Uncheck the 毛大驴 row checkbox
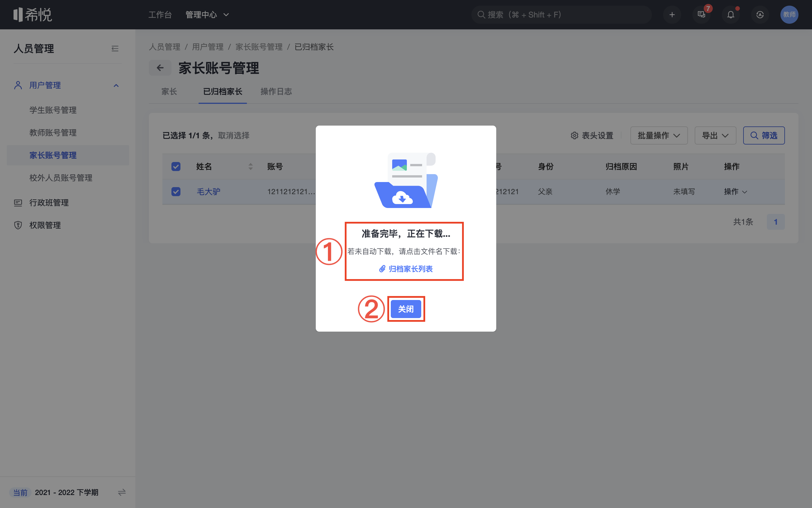 (176, 192)
